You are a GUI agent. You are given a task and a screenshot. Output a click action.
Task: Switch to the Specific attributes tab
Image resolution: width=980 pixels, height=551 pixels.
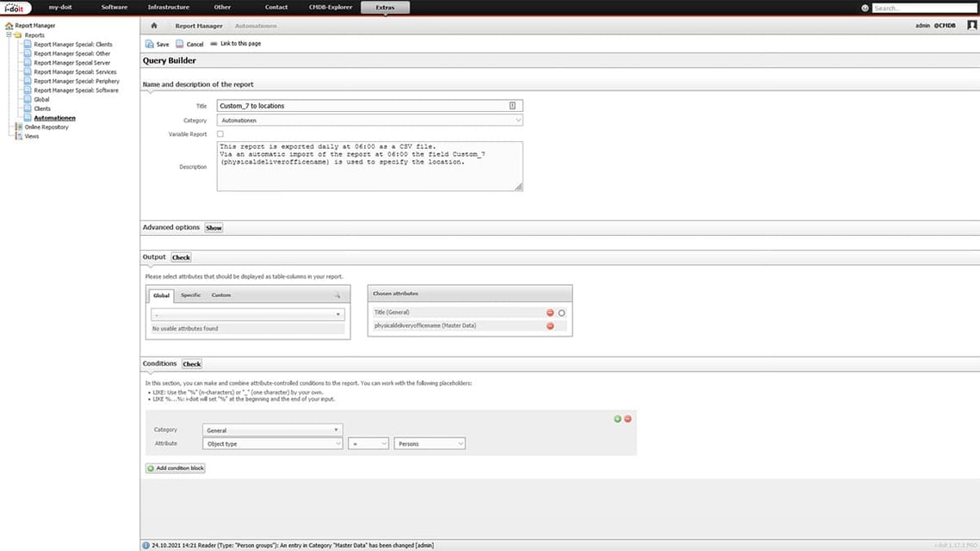point(190,294)
